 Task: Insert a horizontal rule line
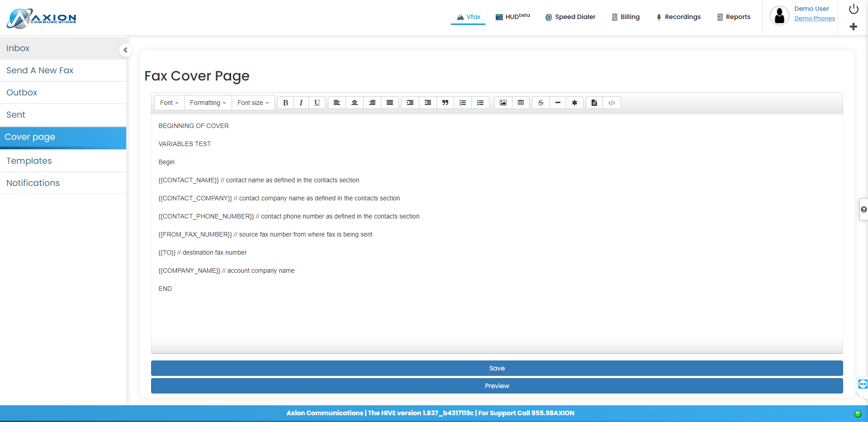coord(558,103)
